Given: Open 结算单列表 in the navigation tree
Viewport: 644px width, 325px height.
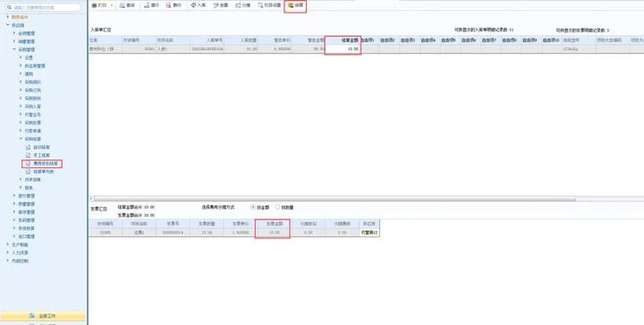Looking at the screenshot, I should coord(44,171).
